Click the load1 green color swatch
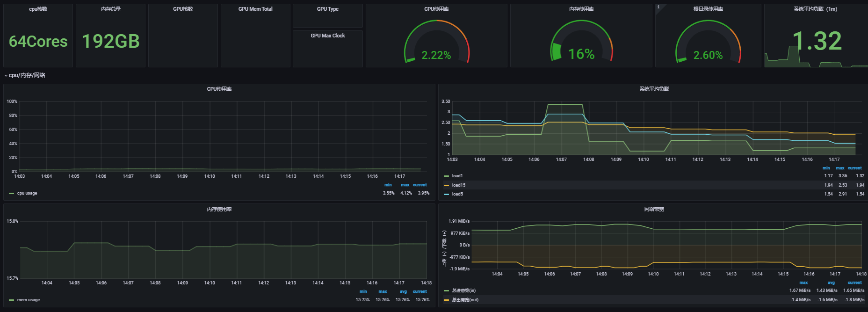The height and width of the screenshot is (312, 868). 446,176
